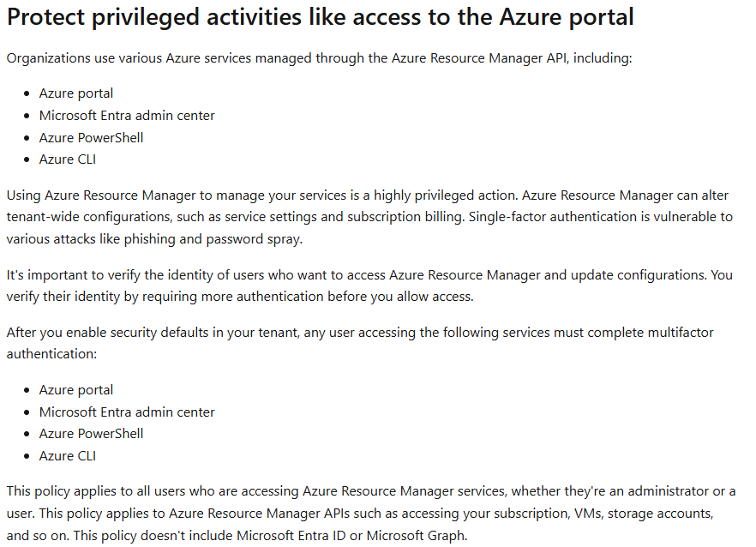The image size is (756, 547).
Task: Click paragraph starting 'After you enable security defaults'
Action: coord(360,343)
